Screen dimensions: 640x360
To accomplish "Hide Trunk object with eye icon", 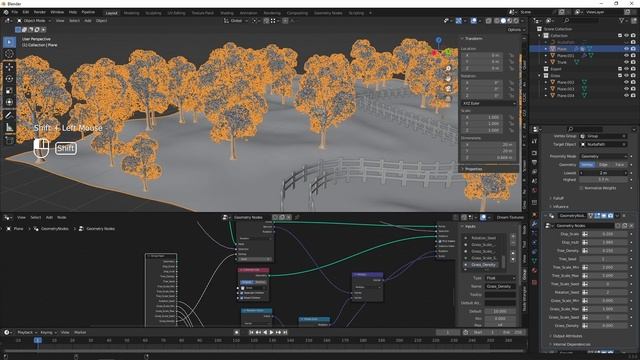I will coord(627,62).
